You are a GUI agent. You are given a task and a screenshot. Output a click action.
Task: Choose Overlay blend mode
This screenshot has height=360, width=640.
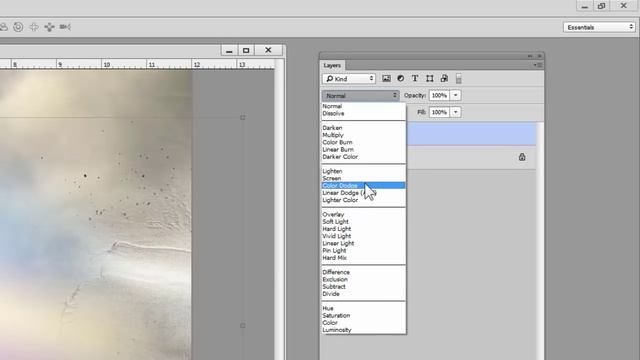364,214
